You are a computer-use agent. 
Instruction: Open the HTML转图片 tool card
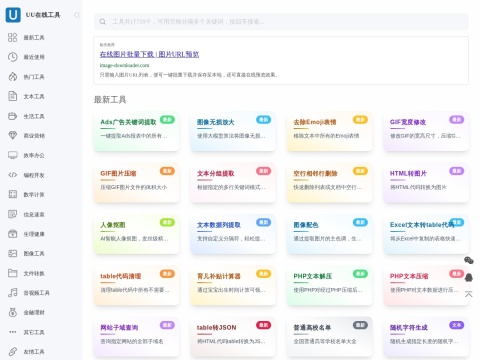point(426,183)
